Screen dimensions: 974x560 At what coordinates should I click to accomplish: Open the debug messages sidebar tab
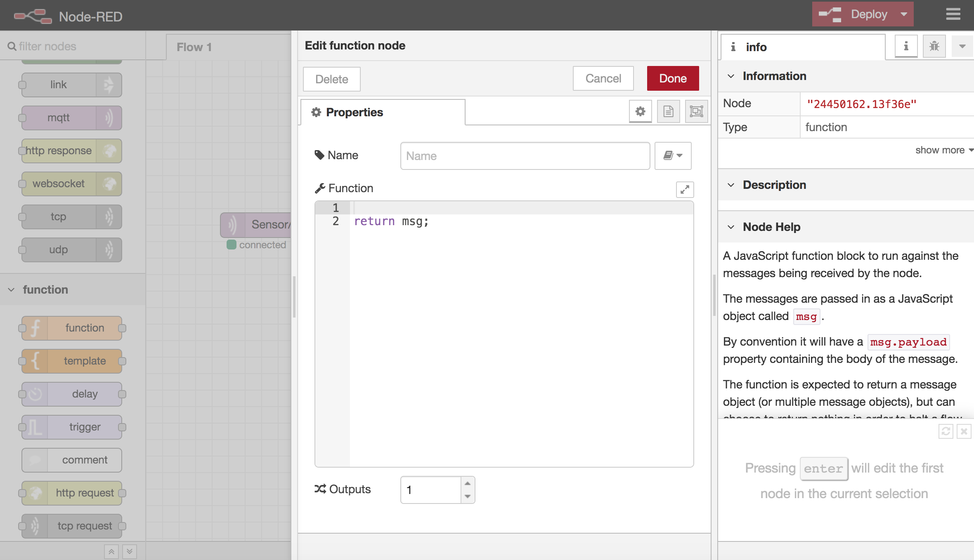934,46
